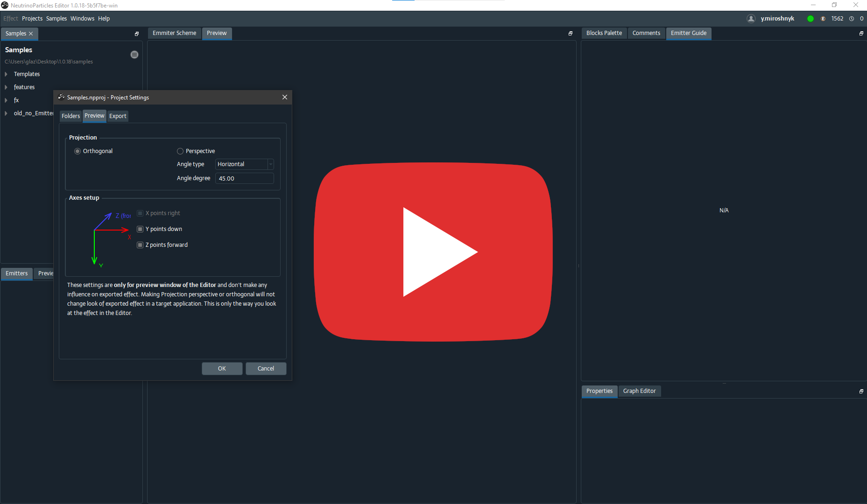
Task: Expand the Templates tree item
Action: coord(6,74)
